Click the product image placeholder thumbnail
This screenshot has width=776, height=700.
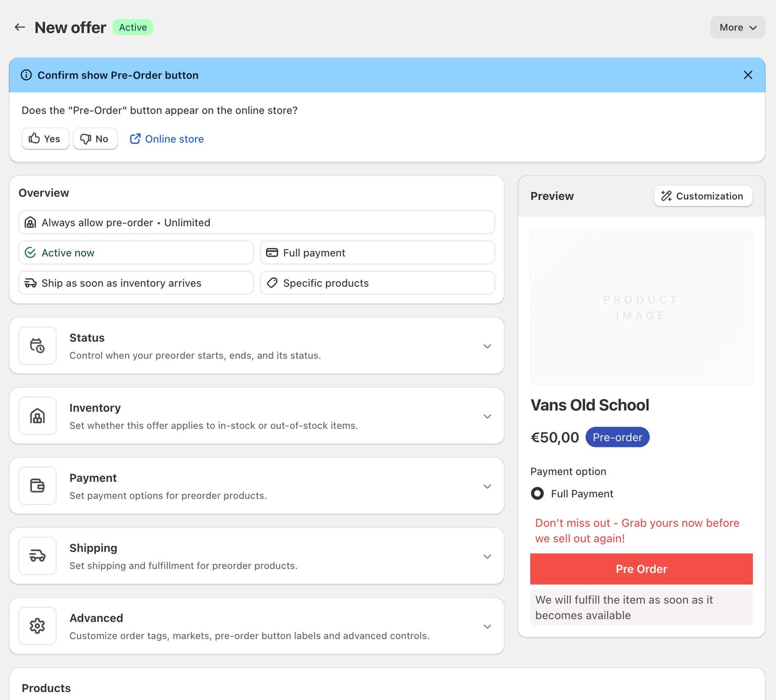(641, 307)
